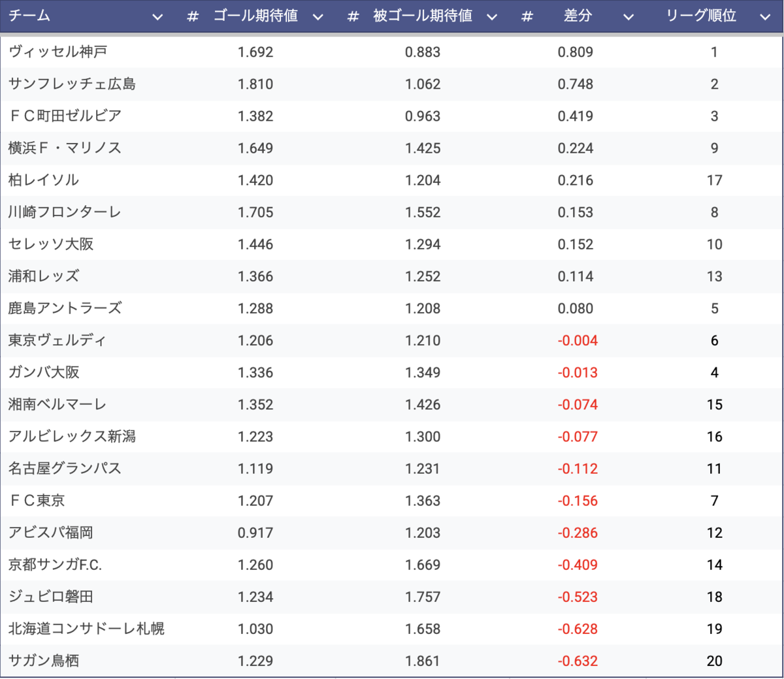Click the 1.030 value for 北海道コンサドーレ札幌
The height and width of the screenshot is (679, 784).
tap(255, 629)
